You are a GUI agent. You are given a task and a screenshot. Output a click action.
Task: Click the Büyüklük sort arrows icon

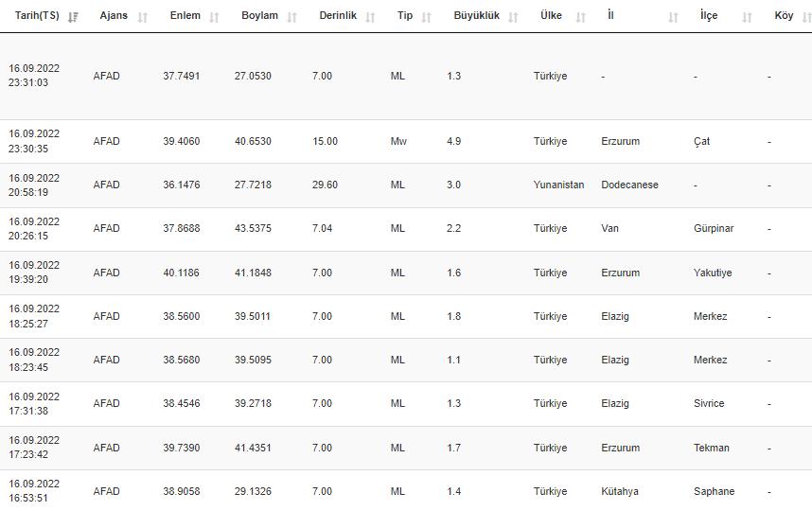513,17
